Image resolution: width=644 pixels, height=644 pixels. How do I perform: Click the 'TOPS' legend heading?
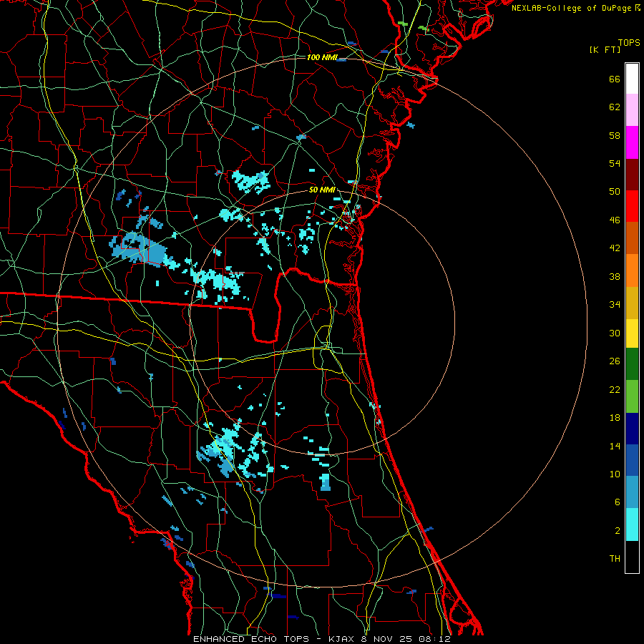click(x=629, y=43)
